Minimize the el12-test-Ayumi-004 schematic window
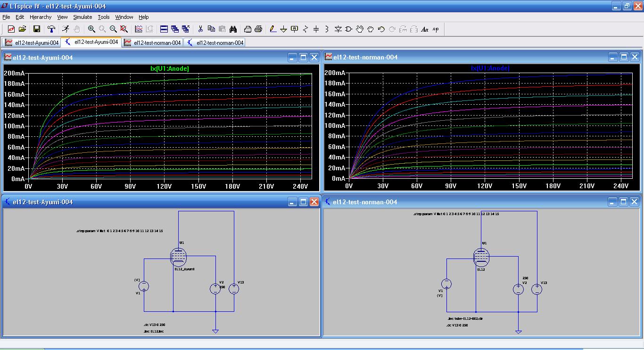Image resolution: width=644 pixels, height=350 pixels. [292, 202]
